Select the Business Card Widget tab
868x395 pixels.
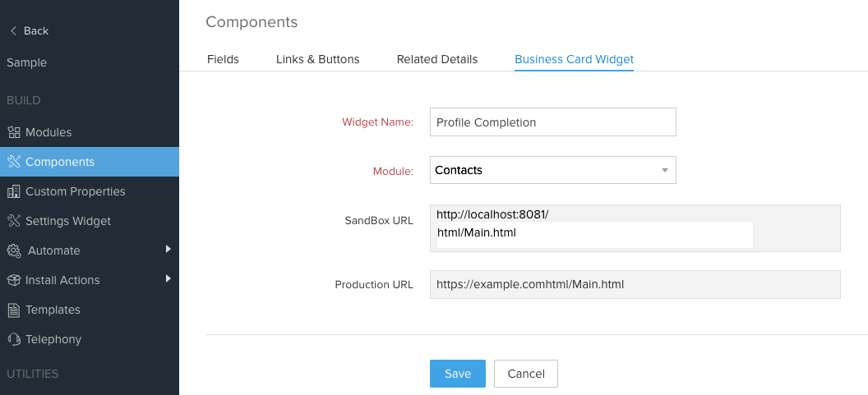(574, 59)
